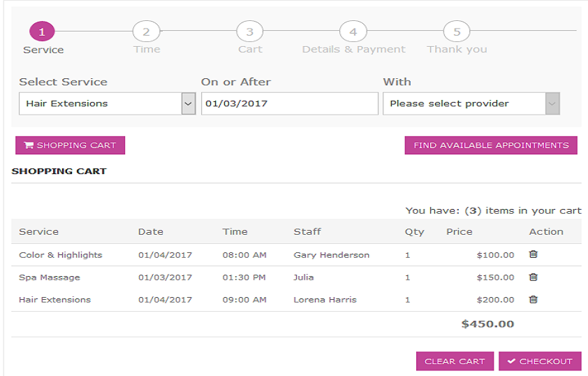Click the Spa Massage service row
Image resolution: width=588 pixels, height=376 pixels.
coord(296,277)
